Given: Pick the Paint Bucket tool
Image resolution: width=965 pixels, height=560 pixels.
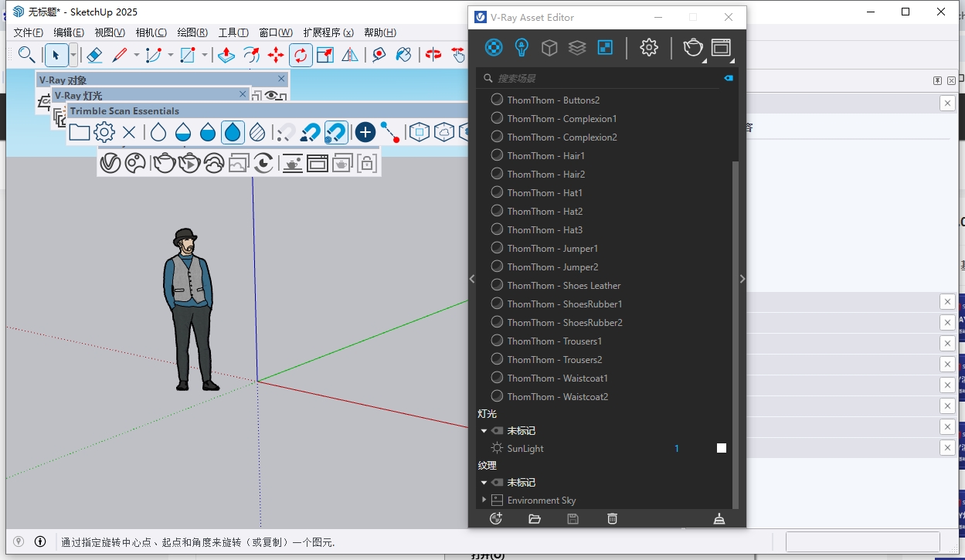Looking at the screenshot, I should [403, 55].
